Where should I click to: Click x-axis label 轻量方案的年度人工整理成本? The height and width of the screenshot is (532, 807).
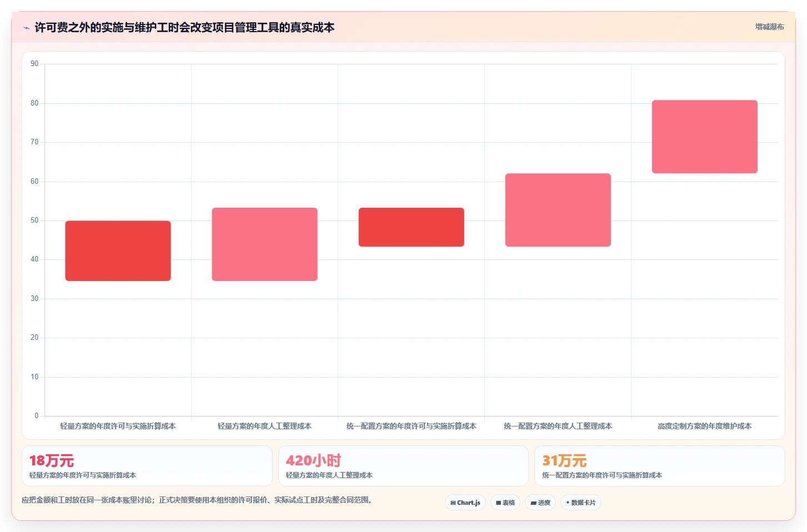pos(264,426)
